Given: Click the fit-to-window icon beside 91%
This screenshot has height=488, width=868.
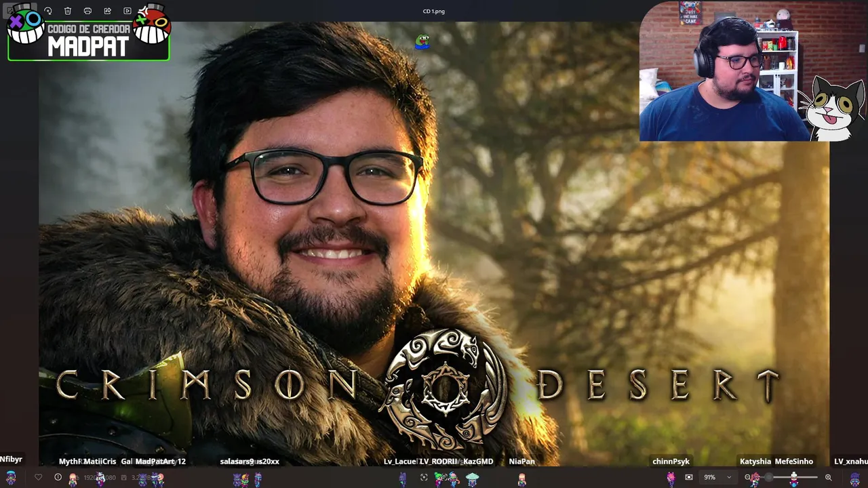Looking at the screenshot, I should point(689,477).
